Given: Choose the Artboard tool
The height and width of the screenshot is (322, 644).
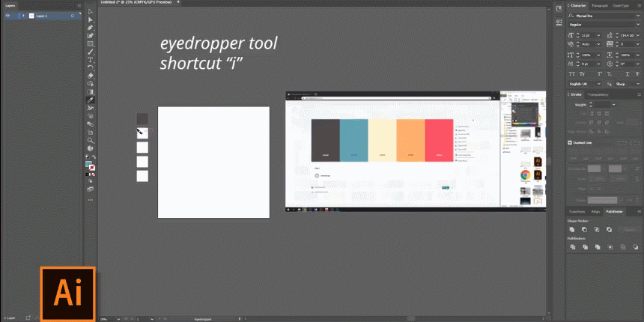Looking at the screenshot, I should click(91, 133).
